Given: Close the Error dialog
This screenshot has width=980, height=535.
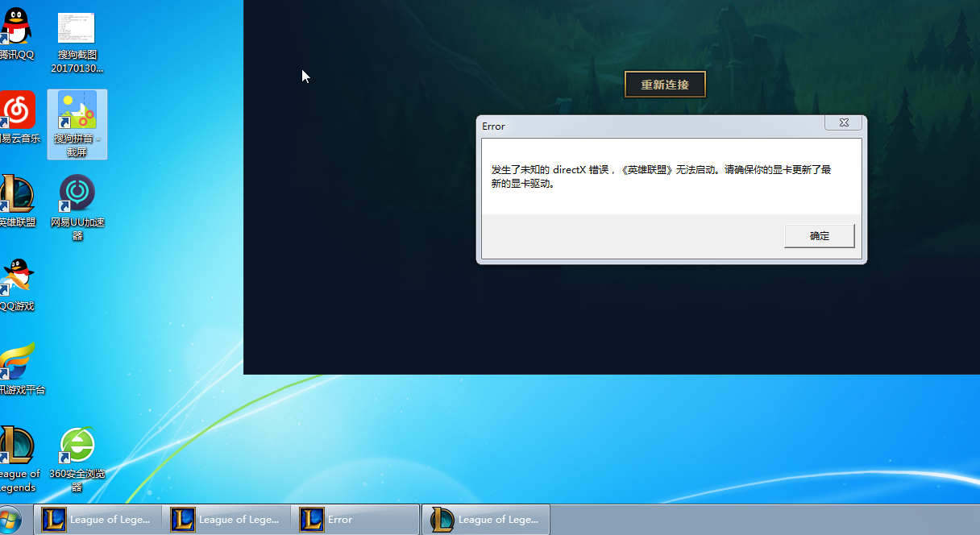Looking at the screenshot, I should pyautogui.click(x=844, y=122).
